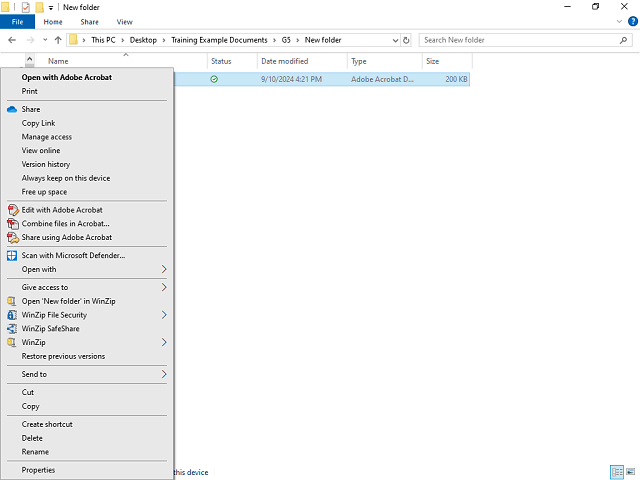
Task: Click the Edit with Adobe Acrobat icon
Action: click(x=12, y=210)
